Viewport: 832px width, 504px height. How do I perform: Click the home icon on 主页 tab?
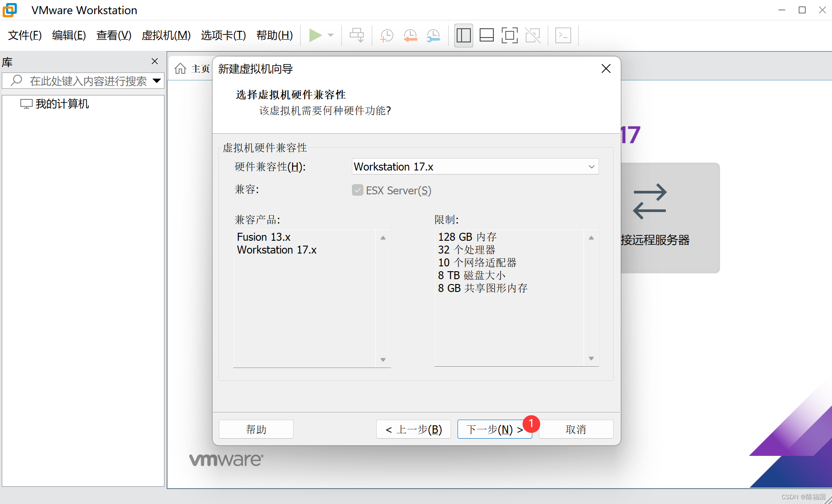tap(180, 68)
